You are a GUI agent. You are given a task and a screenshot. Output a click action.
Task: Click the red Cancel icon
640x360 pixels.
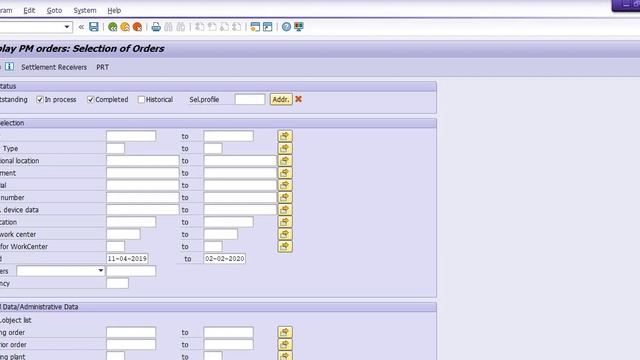(x=137, y=27)
